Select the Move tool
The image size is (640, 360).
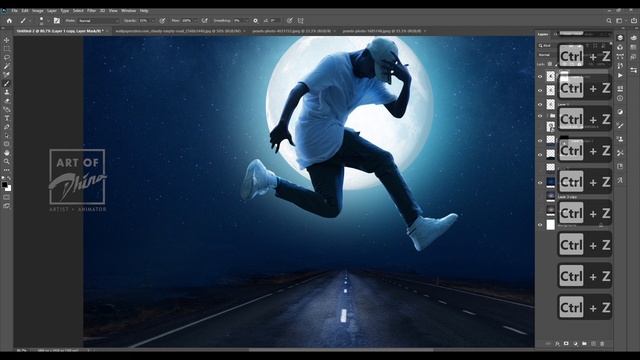point(7,40)
